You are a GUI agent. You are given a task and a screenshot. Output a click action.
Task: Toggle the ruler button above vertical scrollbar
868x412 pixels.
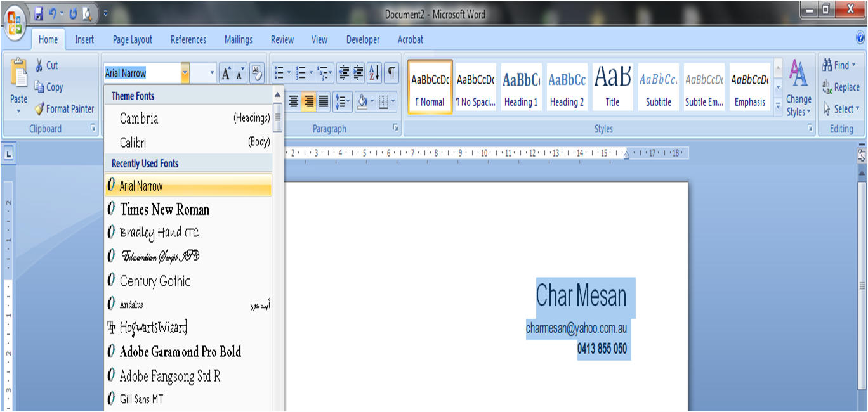(x=861, y=155)
